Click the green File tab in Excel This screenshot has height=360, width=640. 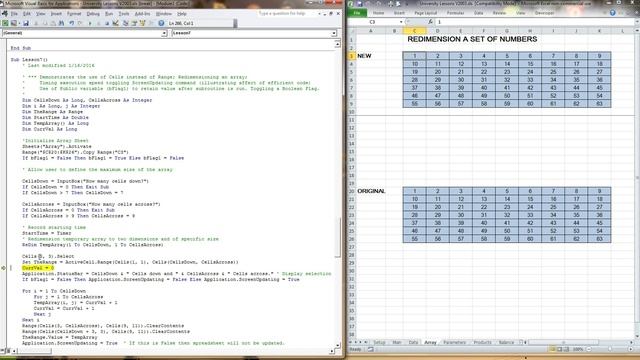click(x=357, y=13)
